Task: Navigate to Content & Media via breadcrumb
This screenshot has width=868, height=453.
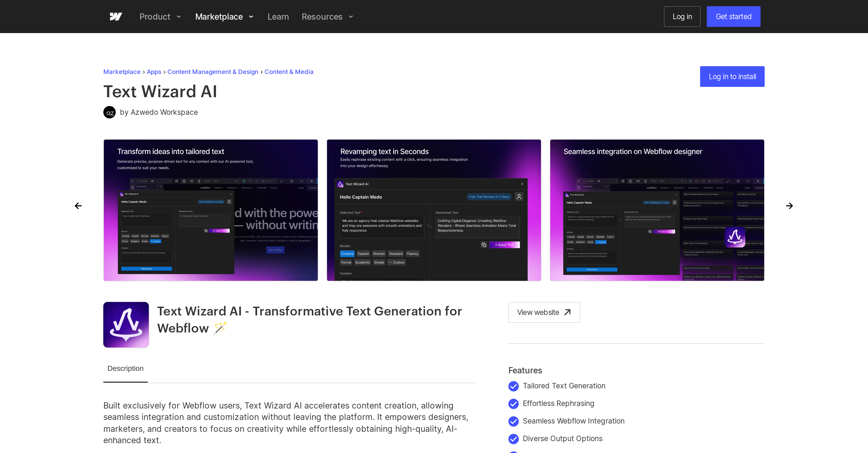Action: pos(289,72)
